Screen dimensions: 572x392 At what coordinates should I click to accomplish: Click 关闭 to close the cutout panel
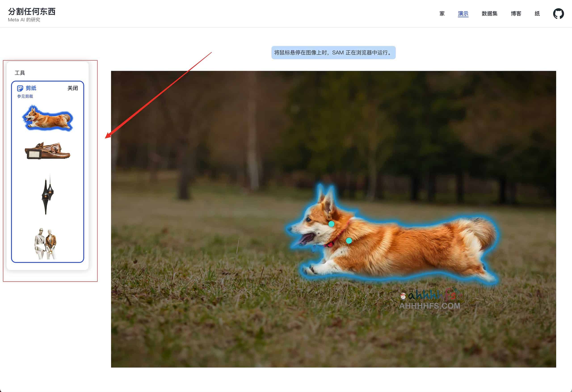point(73,88)
